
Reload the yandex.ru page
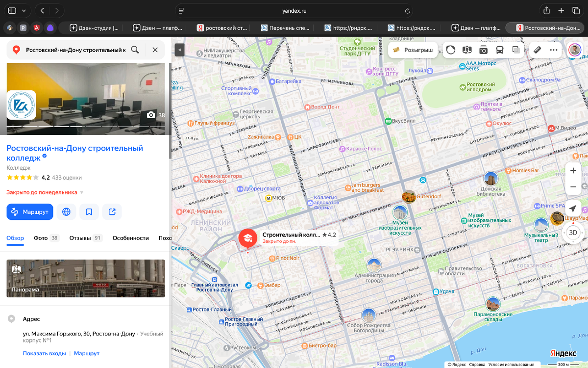point(407,11)
